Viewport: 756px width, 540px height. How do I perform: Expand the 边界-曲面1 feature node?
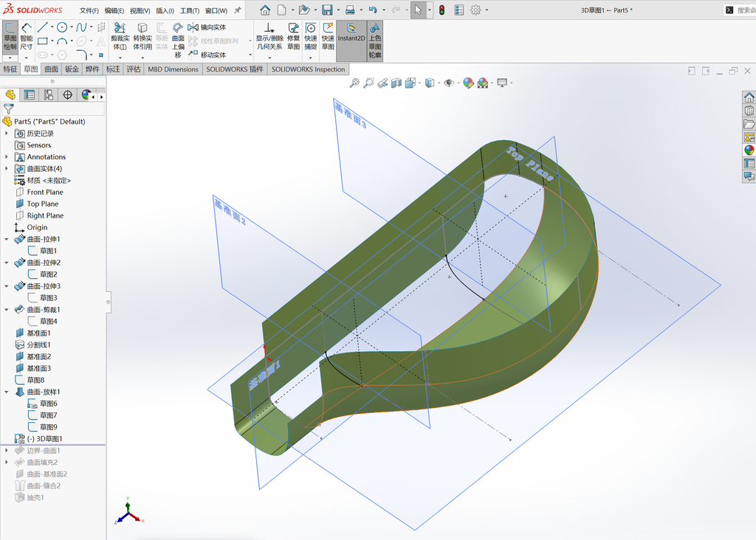click(6, 451)
